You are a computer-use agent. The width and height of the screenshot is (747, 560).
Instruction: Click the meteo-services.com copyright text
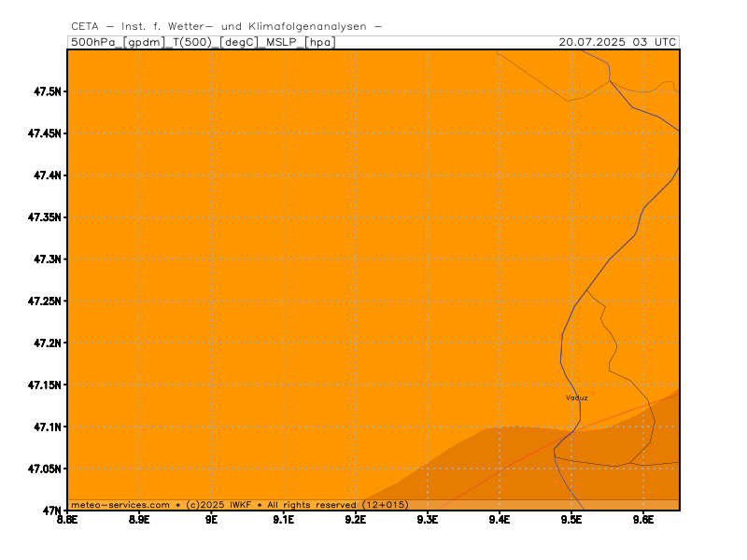(240, 505)
